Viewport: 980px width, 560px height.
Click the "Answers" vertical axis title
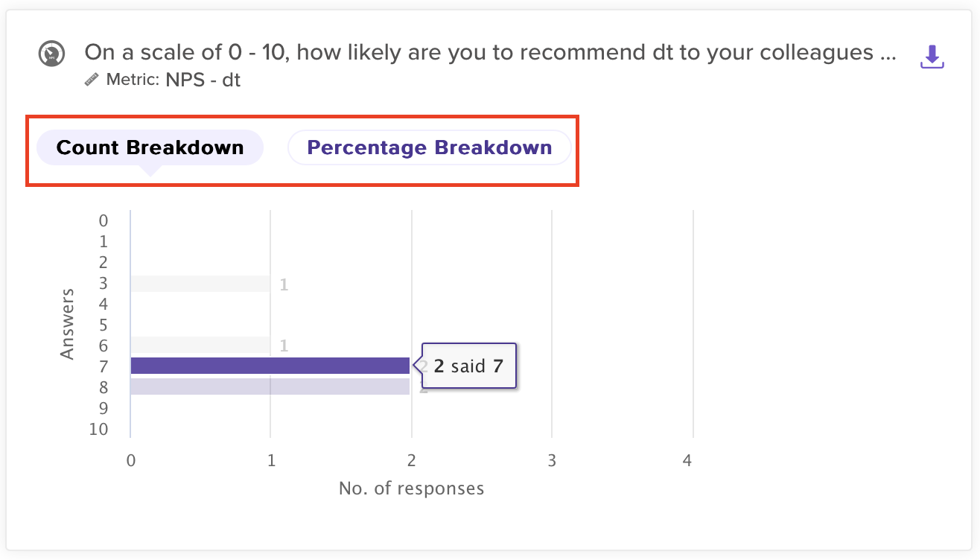(x=68, y=324)
